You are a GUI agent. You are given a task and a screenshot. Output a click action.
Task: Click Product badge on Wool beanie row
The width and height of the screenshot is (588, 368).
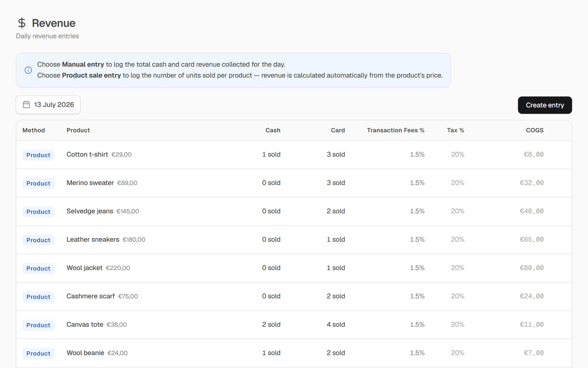39,354
